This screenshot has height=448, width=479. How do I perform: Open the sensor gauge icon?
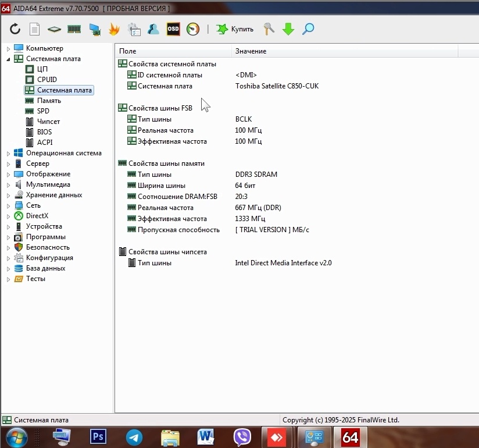[193, 29]
